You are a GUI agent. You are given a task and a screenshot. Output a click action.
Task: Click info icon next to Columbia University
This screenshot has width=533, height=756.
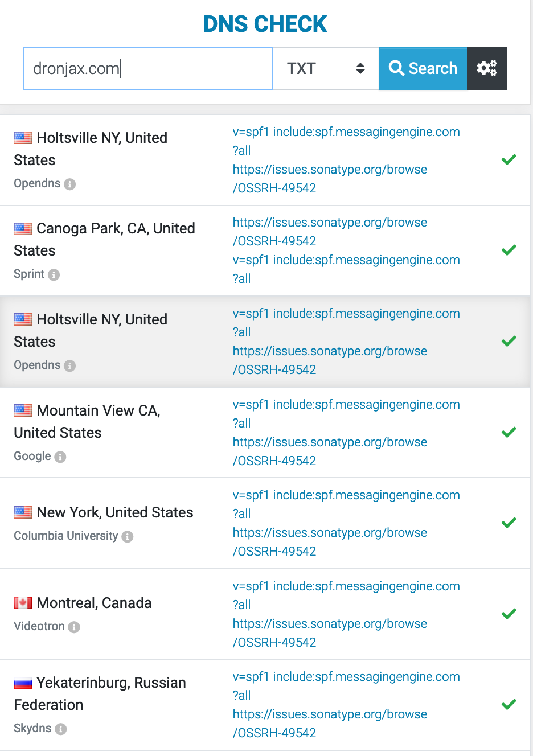128,537
